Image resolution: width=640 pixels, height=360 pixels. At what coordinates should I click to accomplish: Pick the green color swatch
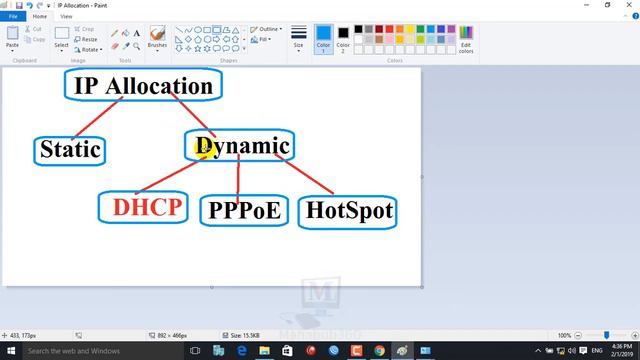tap(420, 29)
